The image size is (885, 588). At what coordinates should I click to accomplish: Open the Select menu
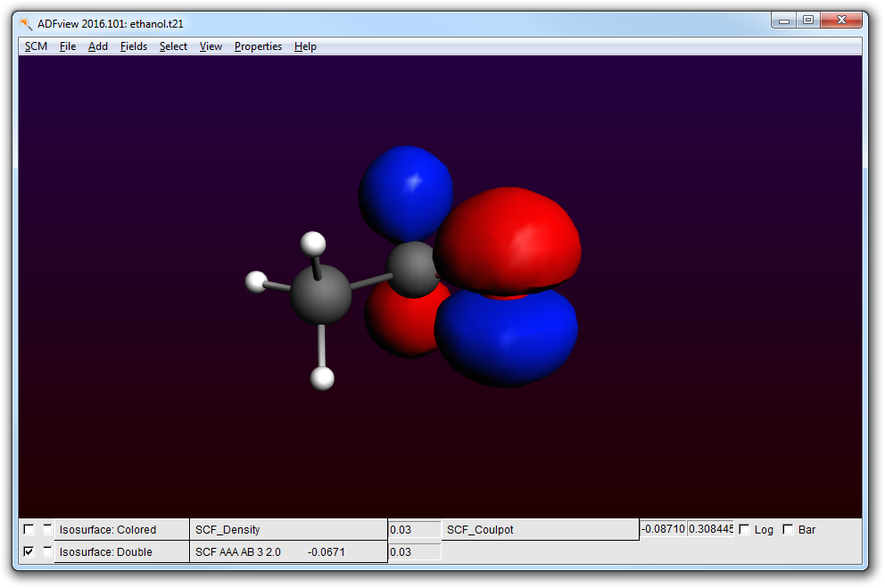point(173,46)
